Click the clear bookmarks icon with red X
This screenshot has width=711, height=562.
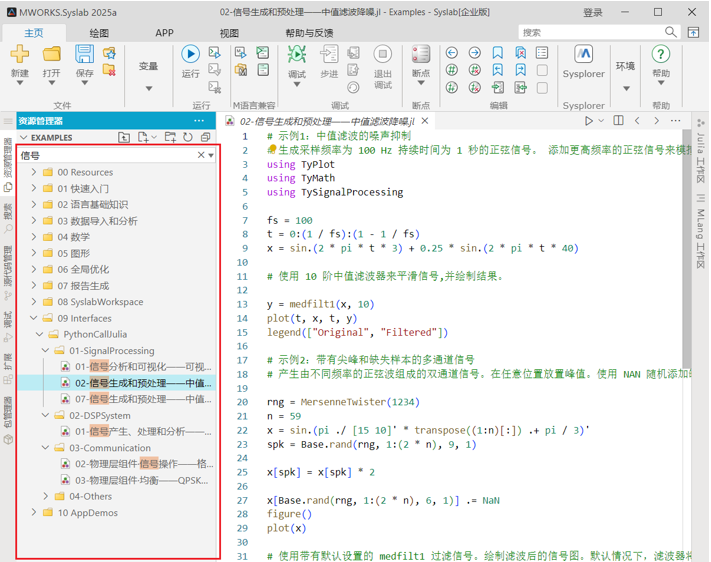(521, 53)
